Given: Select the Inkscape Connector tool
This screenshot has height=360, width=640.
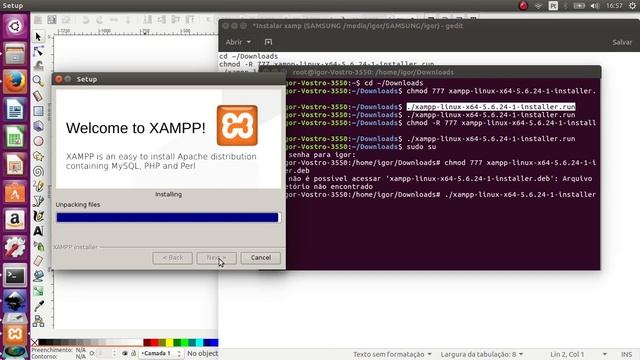Looking at the screenshot, I should [x=38, y=321].
